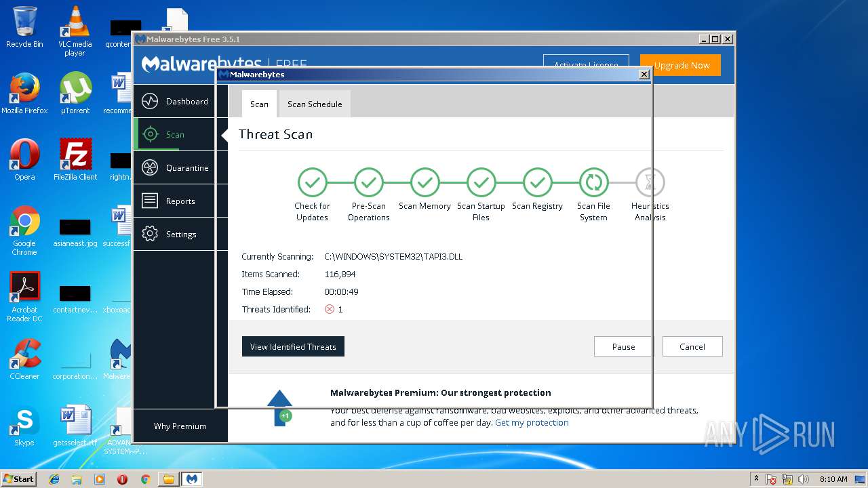Cancel the threat scan

click(692, 346)
